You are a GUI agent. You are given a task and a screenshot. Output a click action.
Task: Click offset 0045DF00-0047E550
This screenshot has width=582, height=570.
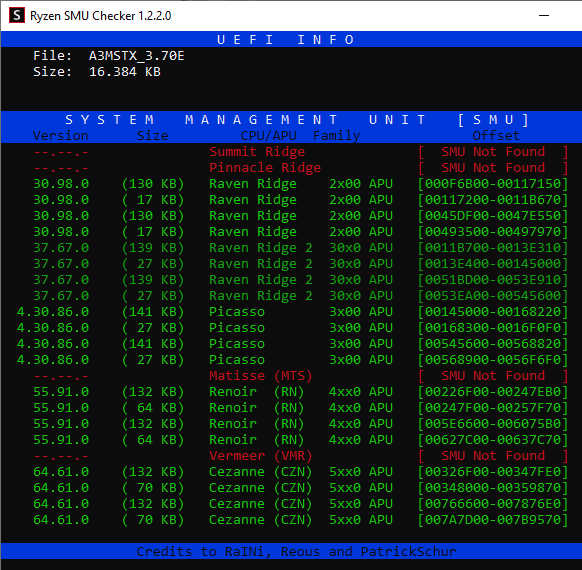click(x=493, y=216)
